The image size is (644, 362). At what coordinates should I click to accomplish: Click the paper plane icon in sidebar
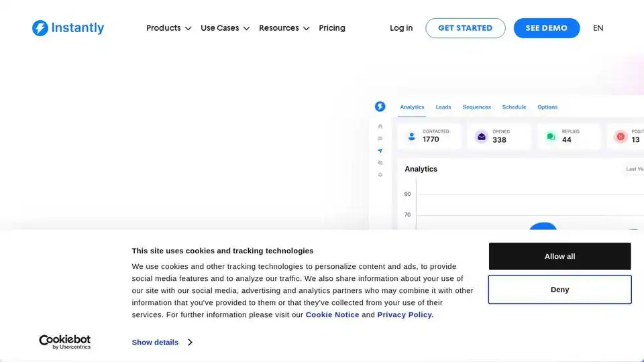(380, 151)
